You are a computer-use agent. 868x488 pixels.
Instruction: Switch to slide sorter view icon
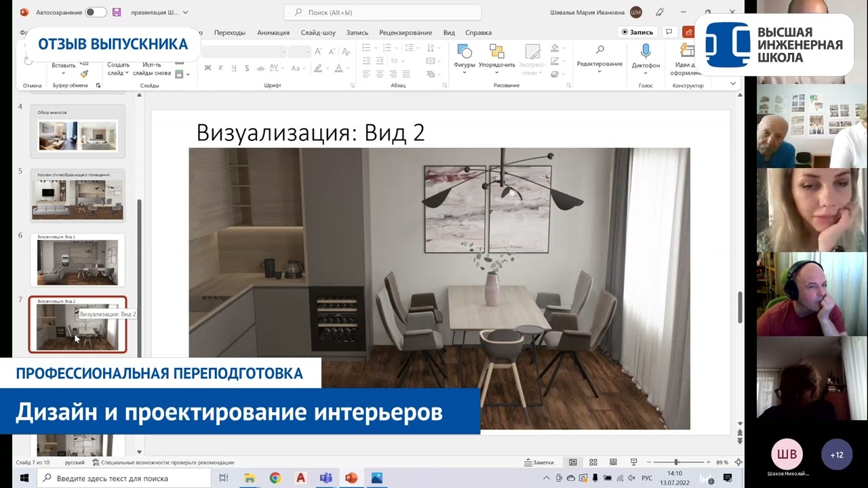click(x=593, y=462)
